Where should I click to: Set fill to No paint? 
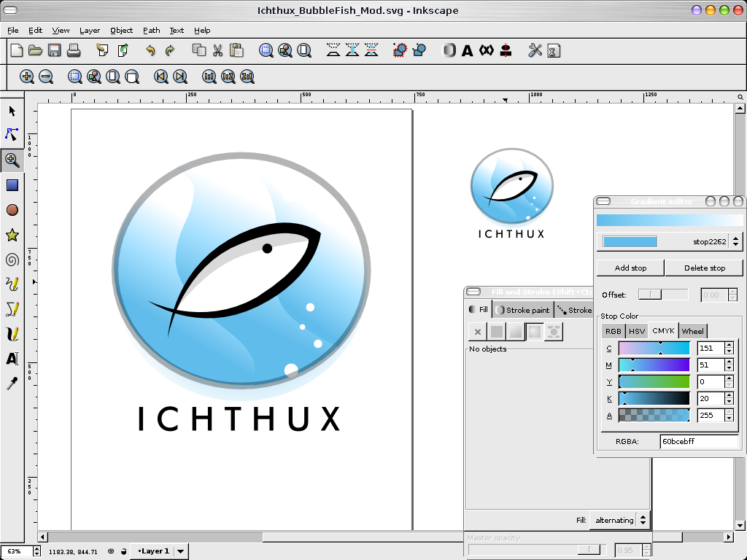point(478,332)
